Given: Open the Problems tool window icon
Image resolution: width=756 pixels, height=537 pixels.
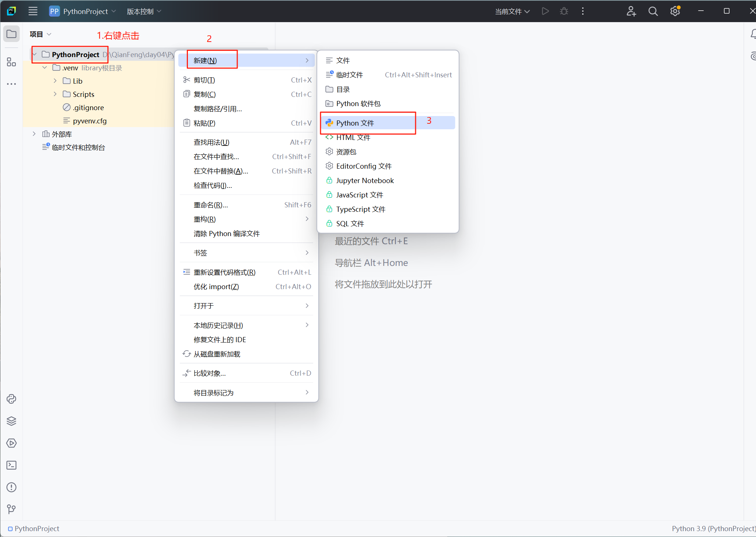Looking at the screenshot, I should (x=11, y=487).
